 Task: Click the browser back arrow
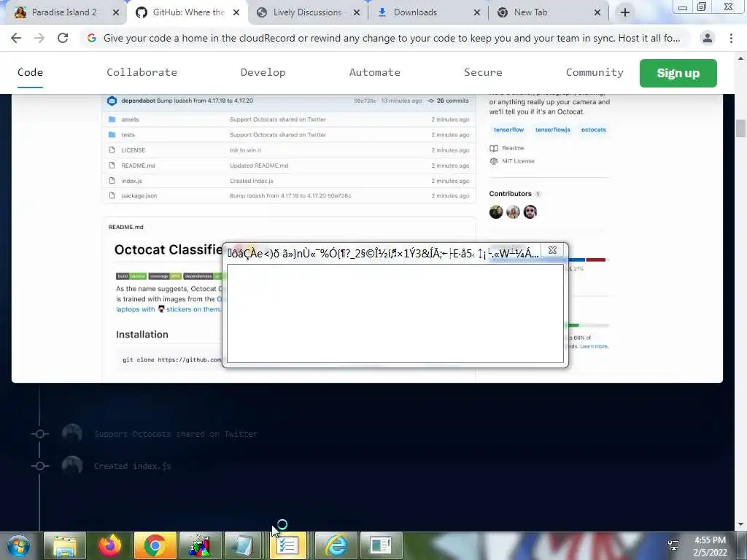point(16,38)
